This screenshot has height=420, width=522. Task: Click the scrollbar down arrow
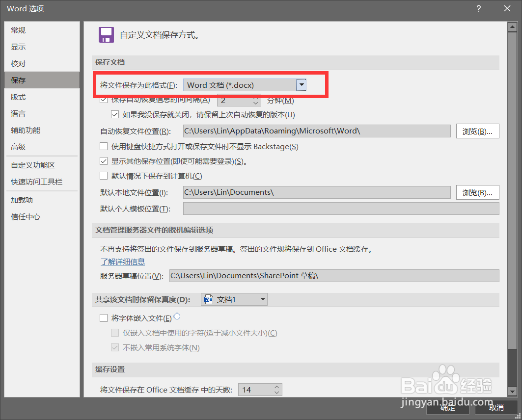[512, 392]
